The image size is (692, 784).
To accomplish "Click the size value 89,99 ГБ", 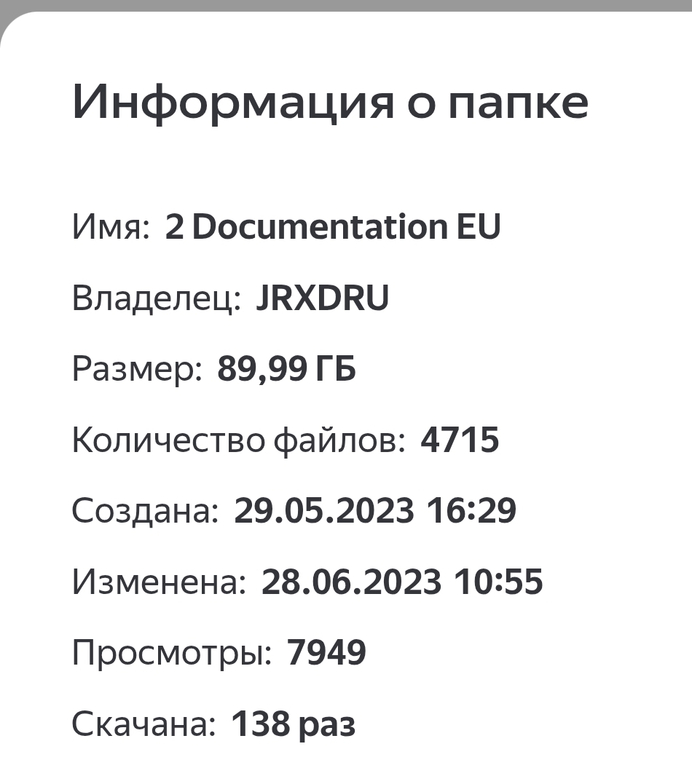I will [x=286, y=370].
